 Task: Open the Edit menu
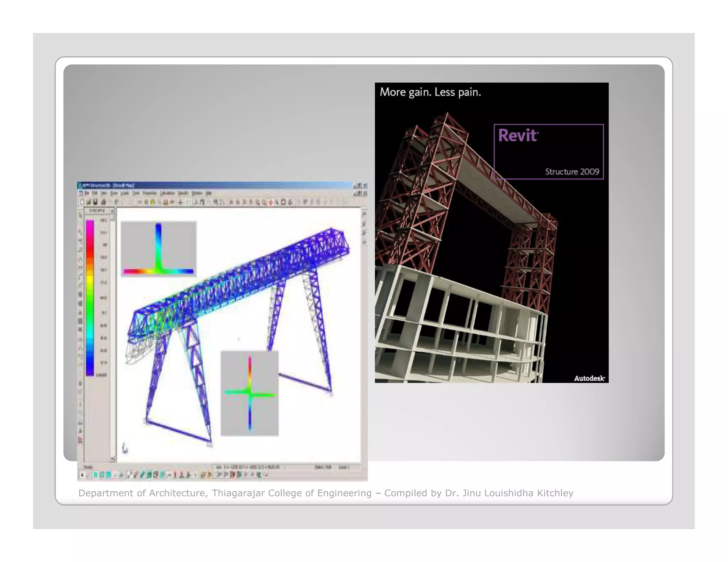pyautogui.click(x=95, y=193)
